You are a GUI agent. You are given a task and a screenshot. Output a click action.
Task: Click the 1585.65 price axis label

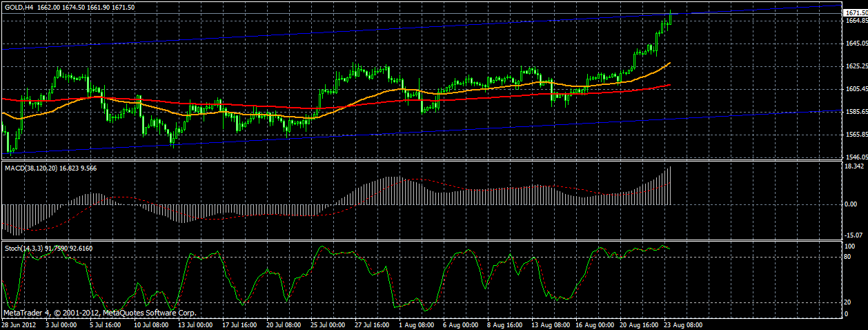pos(856,112)
